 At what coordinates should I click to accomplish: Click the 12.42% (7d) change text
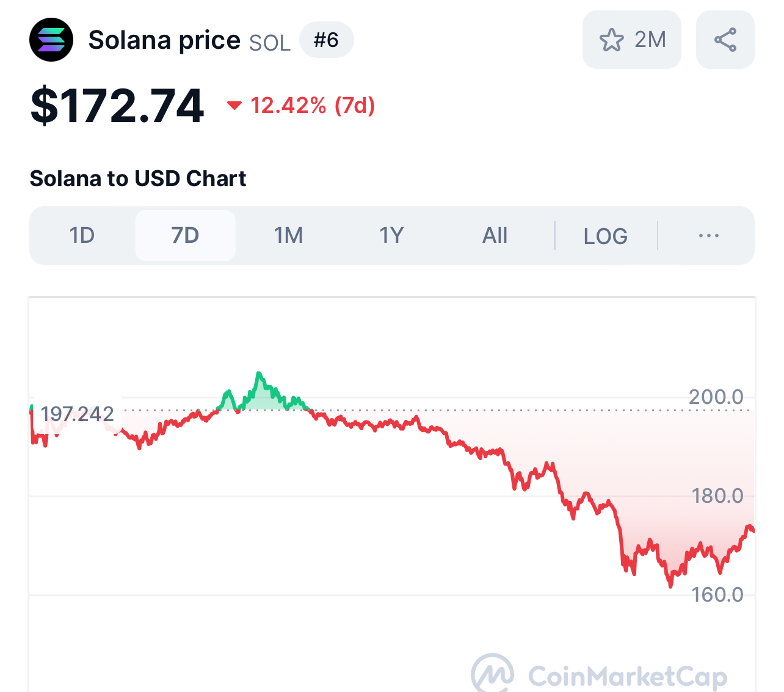tap(313, 105)
